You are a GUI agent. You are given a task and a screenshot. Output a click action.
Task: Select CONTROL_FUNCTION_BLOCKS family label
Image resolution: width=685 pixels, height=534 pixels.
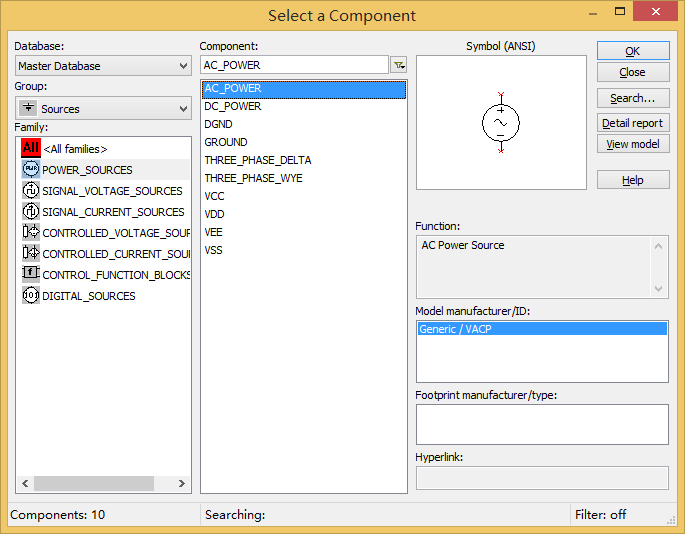pyautogui.click(x=116, y=275)
